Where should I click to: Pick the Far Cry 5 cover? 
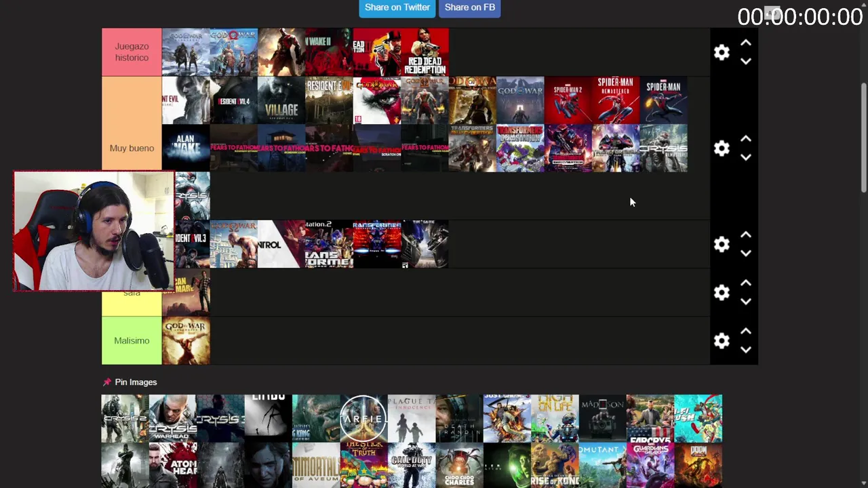point(650,418)
